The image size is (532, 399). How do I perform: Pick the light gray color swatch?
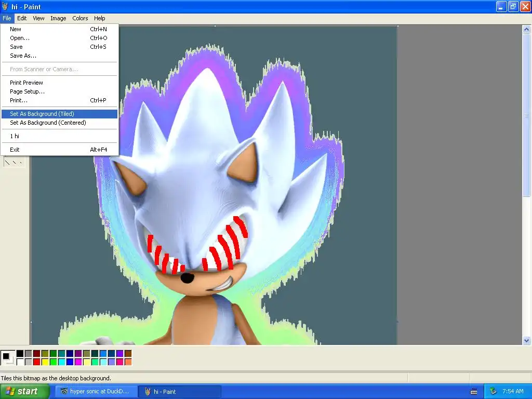(29, 362)
